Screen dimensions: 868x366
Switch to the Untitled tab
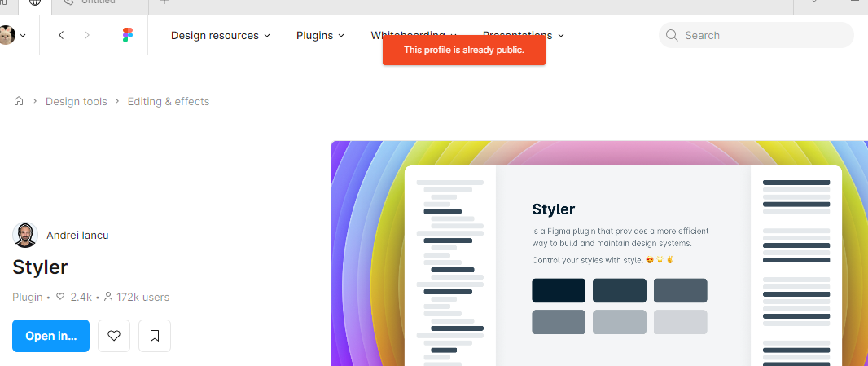(99, 2)
